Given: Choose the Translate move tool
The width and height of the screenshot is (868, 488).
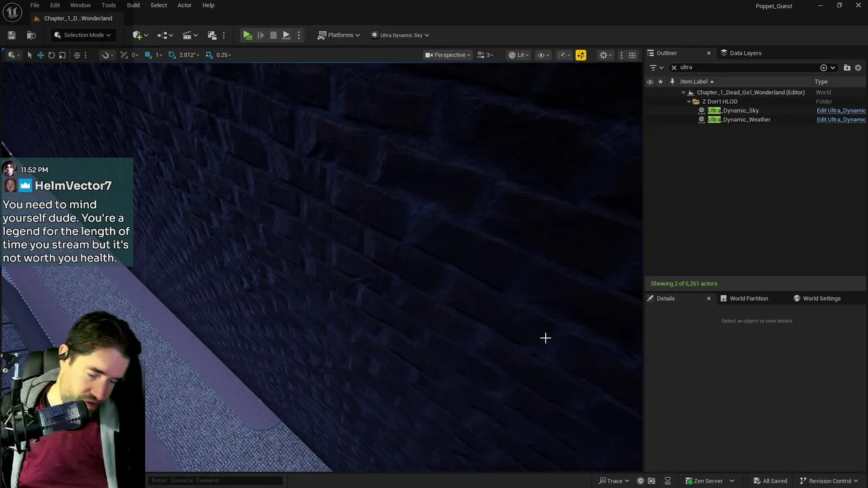Looking at the screenshot, I should (x=41, y=55).
